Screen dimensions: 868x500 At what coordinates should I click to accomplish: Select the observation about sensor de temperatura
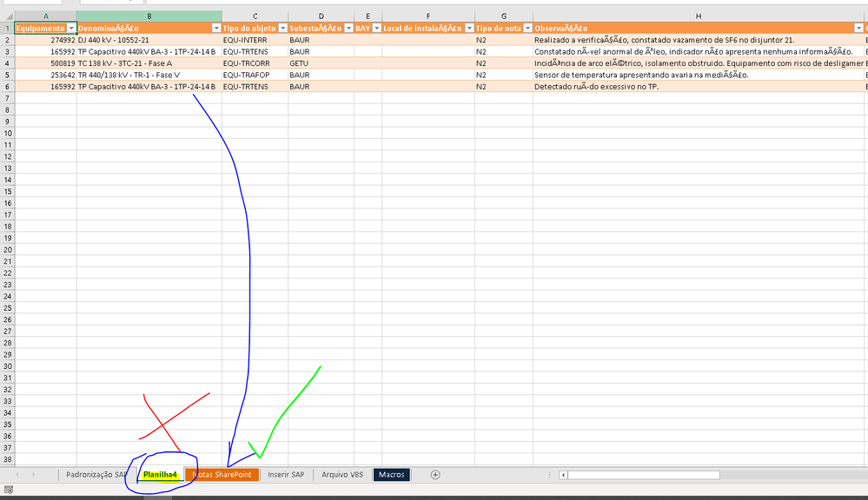coord(698,75)
